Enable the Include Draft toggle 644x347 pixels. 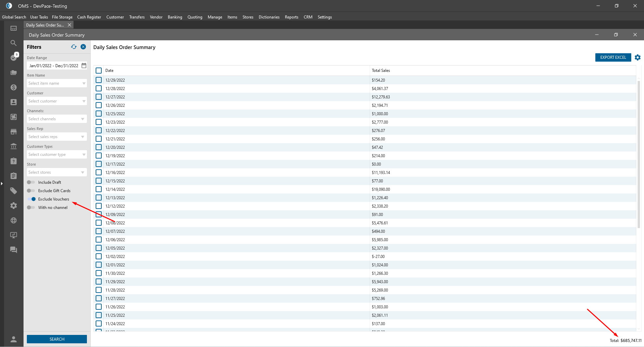(31, 182)
